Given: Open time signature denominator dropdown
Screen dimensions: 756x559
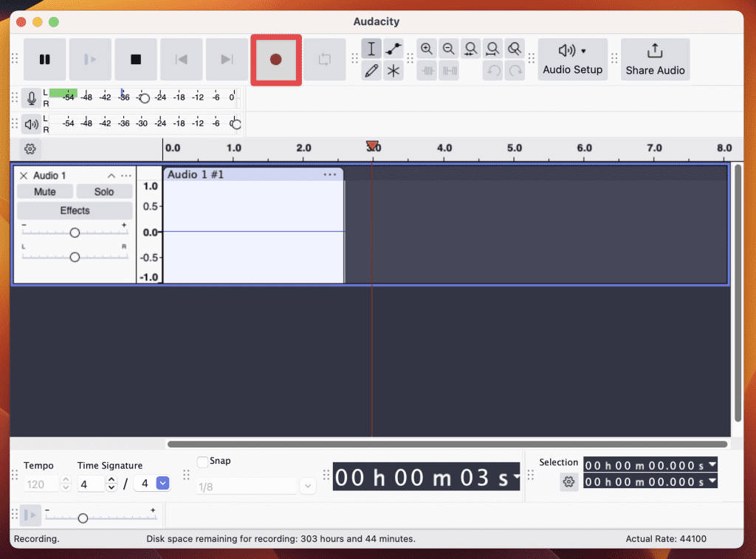Looking at the screenshot, I should 163,483.
